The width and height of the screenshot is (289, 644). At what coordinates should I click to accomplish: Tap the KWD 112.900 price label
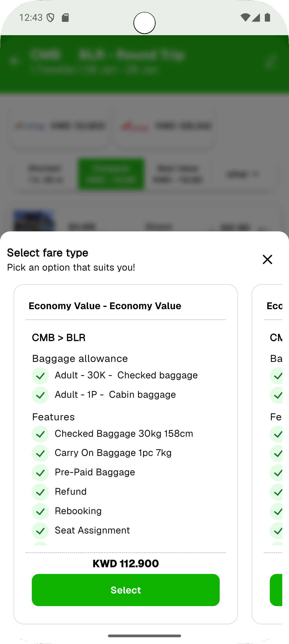(x=126, y=563)
